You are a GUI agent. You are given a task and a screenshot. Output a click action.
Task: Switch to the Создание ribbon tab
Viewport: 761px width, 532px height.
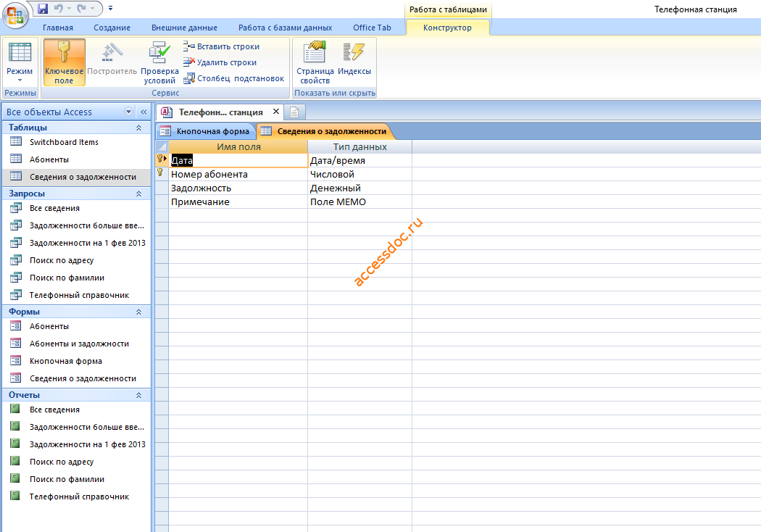click(112, 28)
